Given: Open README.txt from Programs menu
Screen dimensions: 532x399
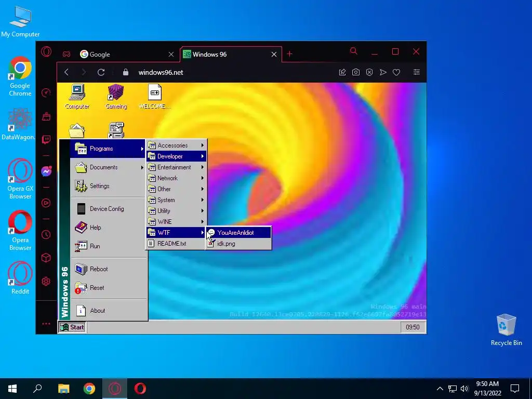Looking at the screenshot, I should tap(177, 243).
